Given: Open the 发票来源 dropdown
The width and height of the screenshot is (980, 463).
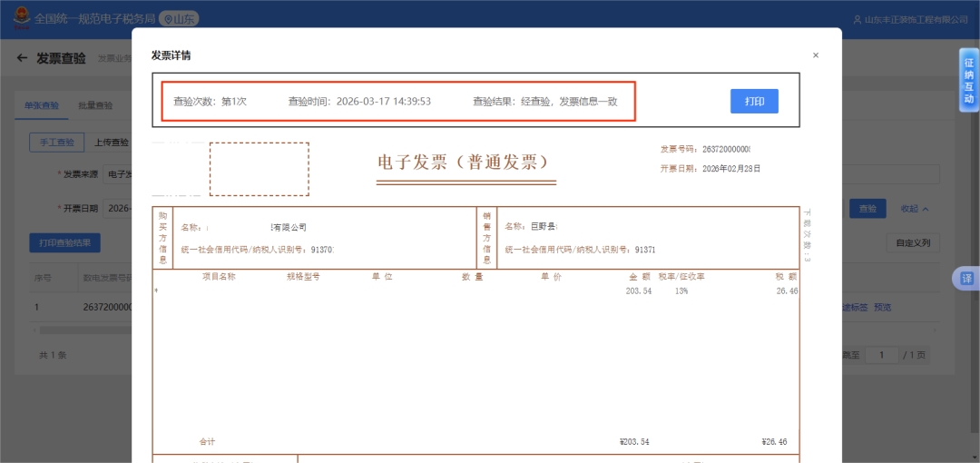Looking at the screenshot, I should 118,173.
